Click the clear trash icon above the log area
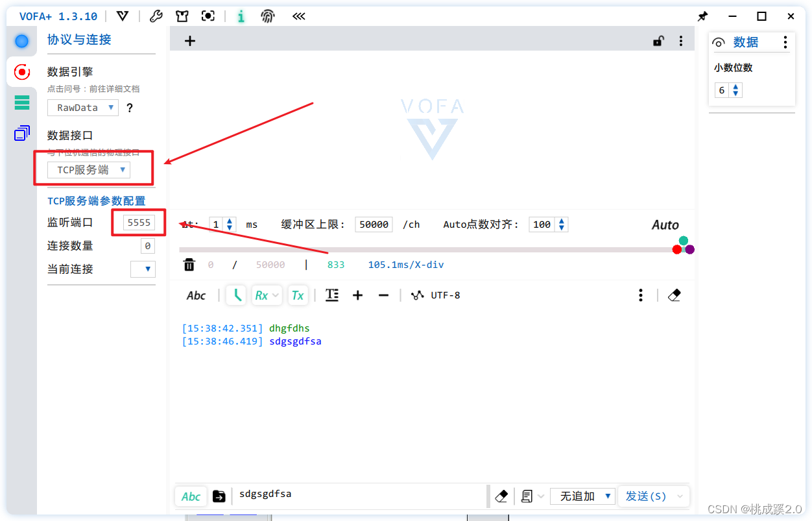This screenshot has width=812, height=521. (189, 264)
